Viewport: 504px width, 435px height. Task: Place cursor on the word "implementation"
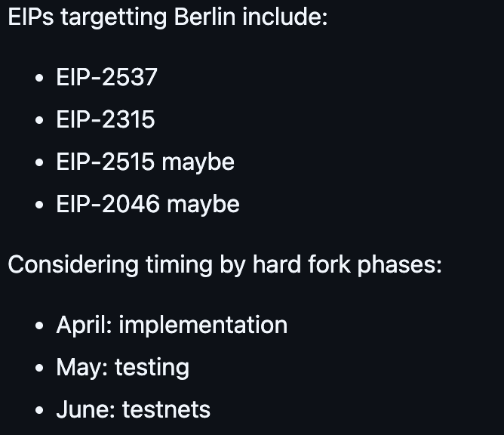coord(203,325)
